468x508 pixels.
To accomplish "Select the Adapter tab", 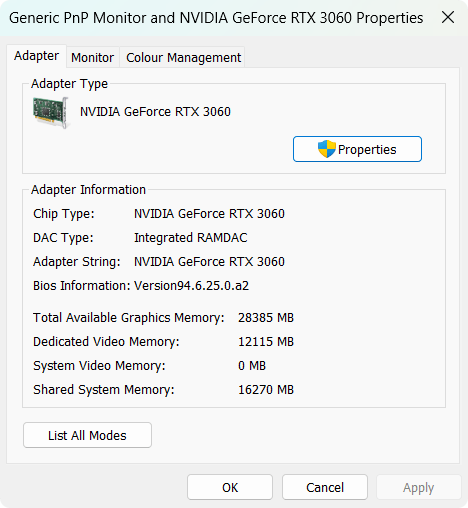I will point(36,56).
